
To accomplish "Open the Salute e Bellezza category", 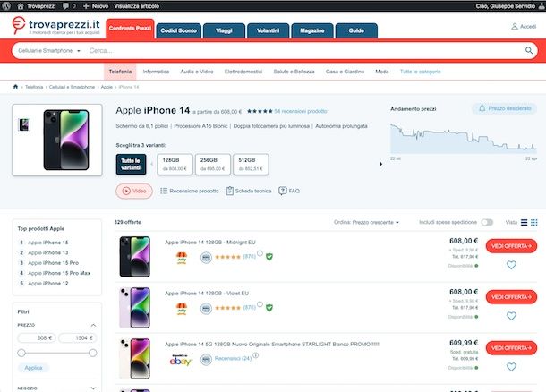I will [294, 72].
